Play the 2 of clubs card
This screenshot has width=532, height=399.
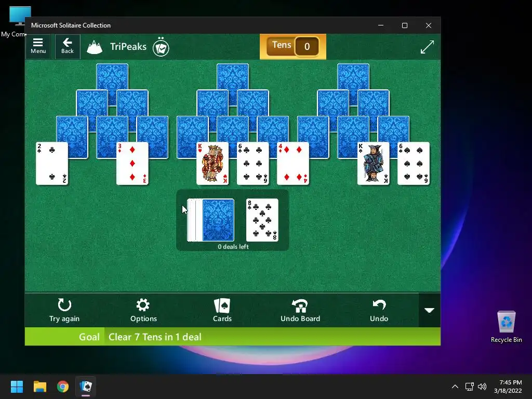point(52,164)
